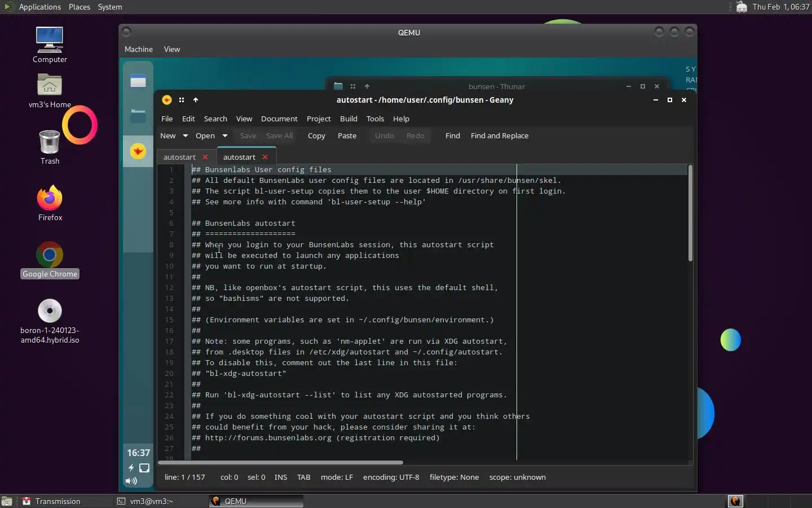Viewport: 812px width, 508px height.
Task: Click the grid dots icon in Geany titlebar
Action: pyautogui.click(x=182, y=100)
